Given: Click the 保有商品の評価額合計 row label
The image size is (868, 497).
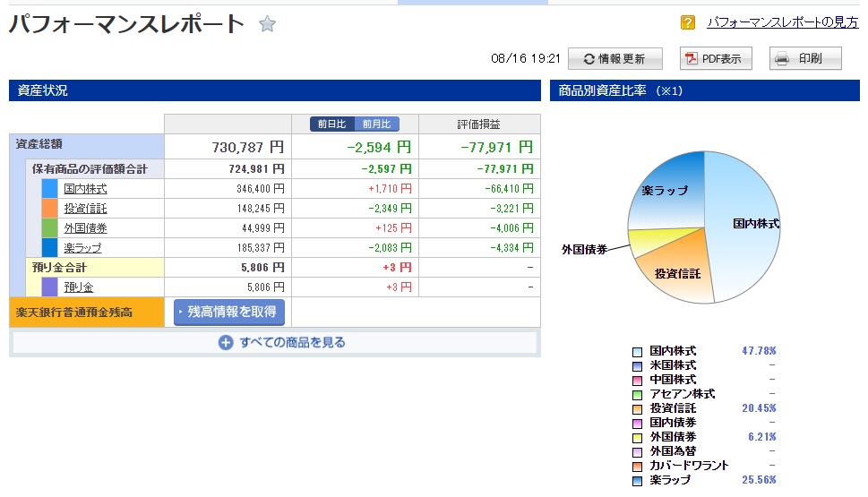Looking at the screenshot, I should [x=90, y=169].
